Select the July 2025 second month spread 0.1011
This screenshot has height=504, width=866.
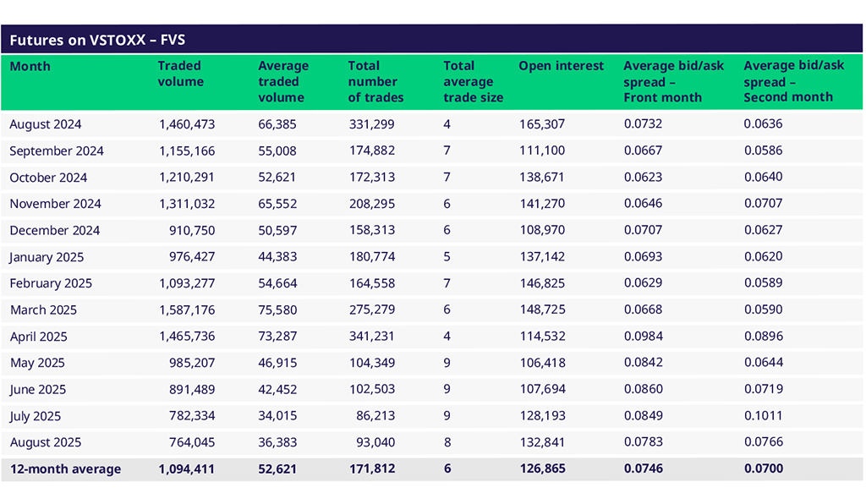pyautogui.click(x=763, y=416)
